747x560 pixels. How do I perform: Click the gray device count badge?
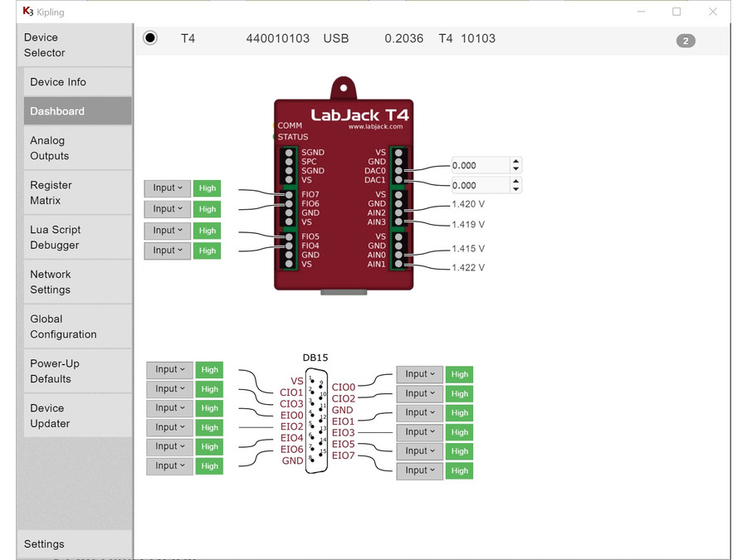(x=686, y=41)
